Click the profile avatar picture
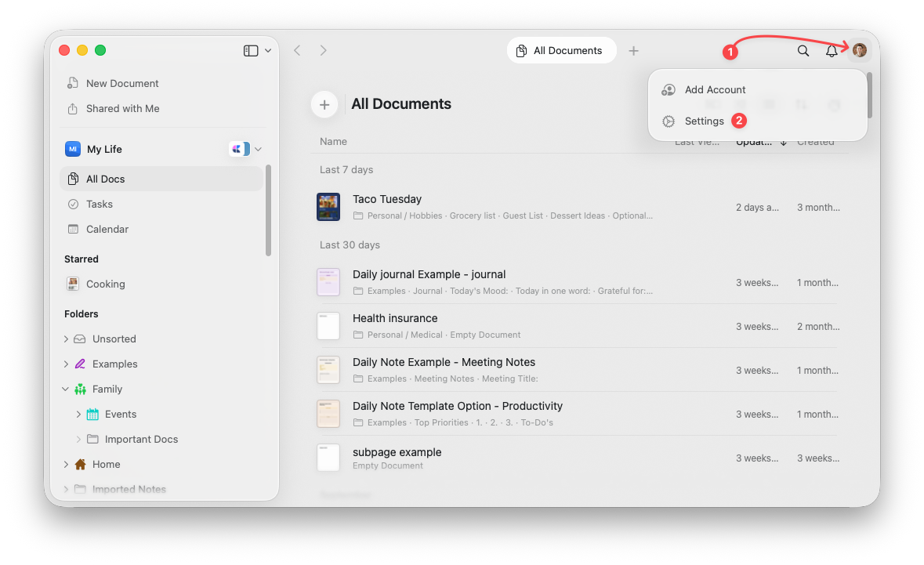 pyautogui.click(x=859, y=50)
